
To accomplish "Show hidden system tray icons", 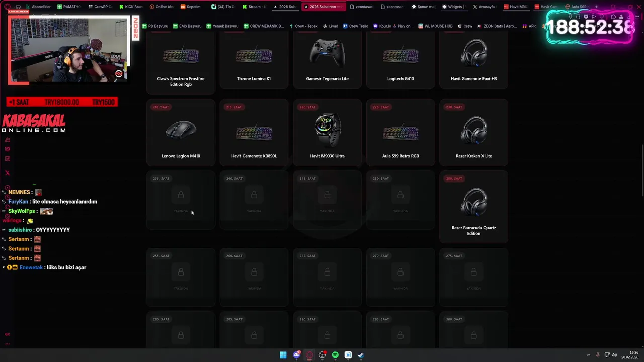I will click(x=588, y=355).
